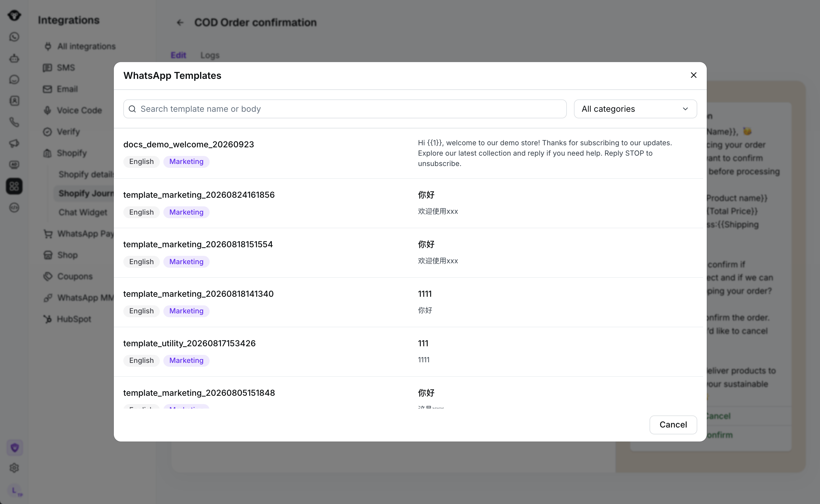Click the contacts icon in left rail
The width and height of the screenshot is (820, 504).
(14, 101)
